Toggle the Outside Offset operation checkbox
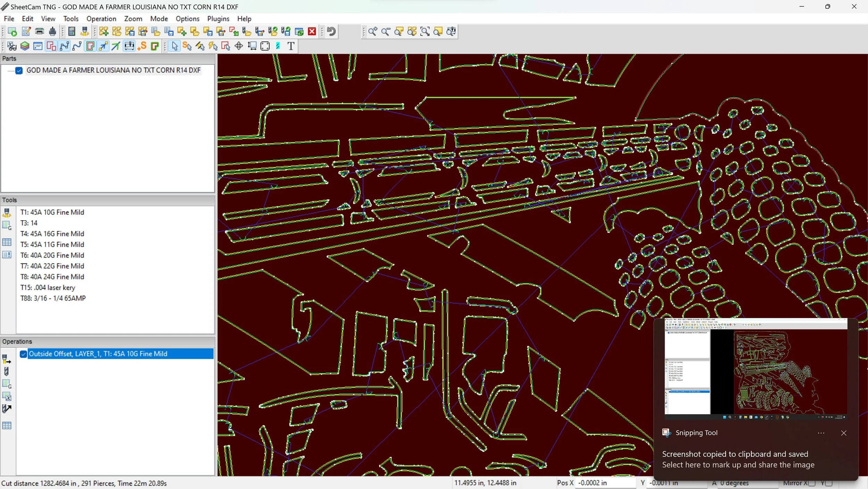The image size is (868, 489). click(x=23, y=354)
